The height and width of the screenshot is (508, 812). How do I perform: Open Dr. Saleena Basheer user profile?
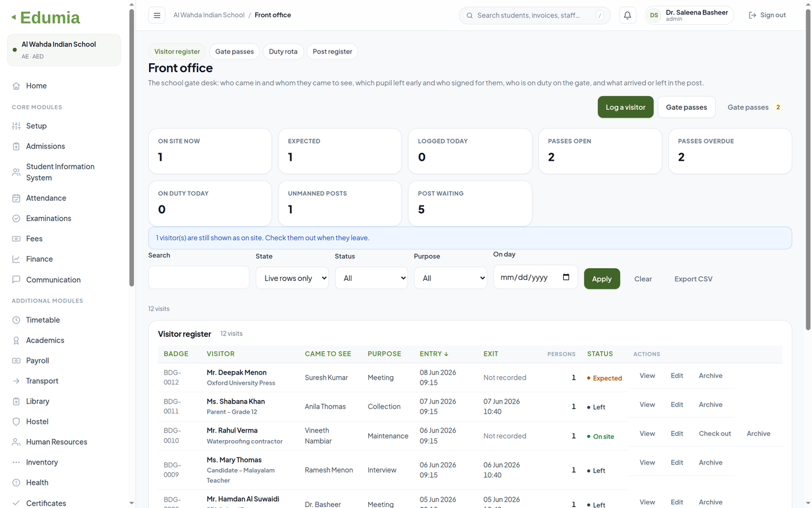(689, 15)
